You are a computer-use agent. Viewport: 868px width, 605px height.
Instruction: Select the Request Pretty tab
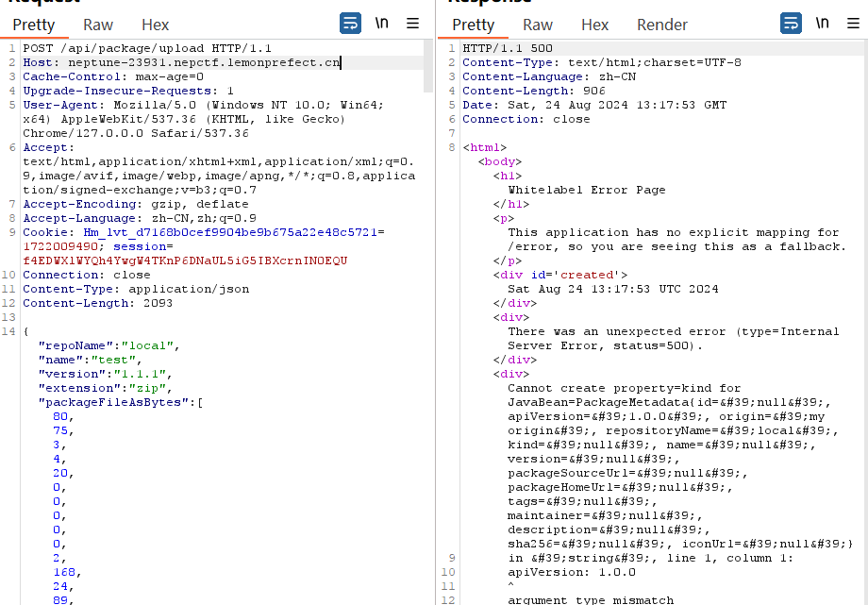click(x=34, y=25)
